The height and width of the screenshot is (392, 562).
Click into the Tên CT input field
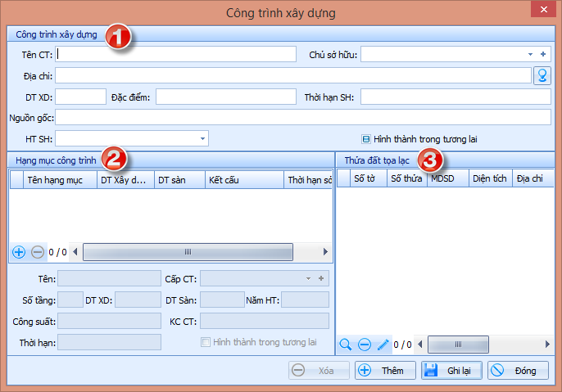coord(176,54)
